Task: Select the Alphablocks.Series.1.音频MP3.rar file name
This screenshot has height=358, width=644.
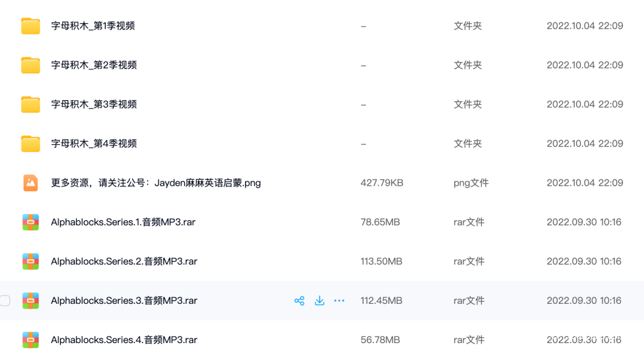Action: (x=123, y=222)
